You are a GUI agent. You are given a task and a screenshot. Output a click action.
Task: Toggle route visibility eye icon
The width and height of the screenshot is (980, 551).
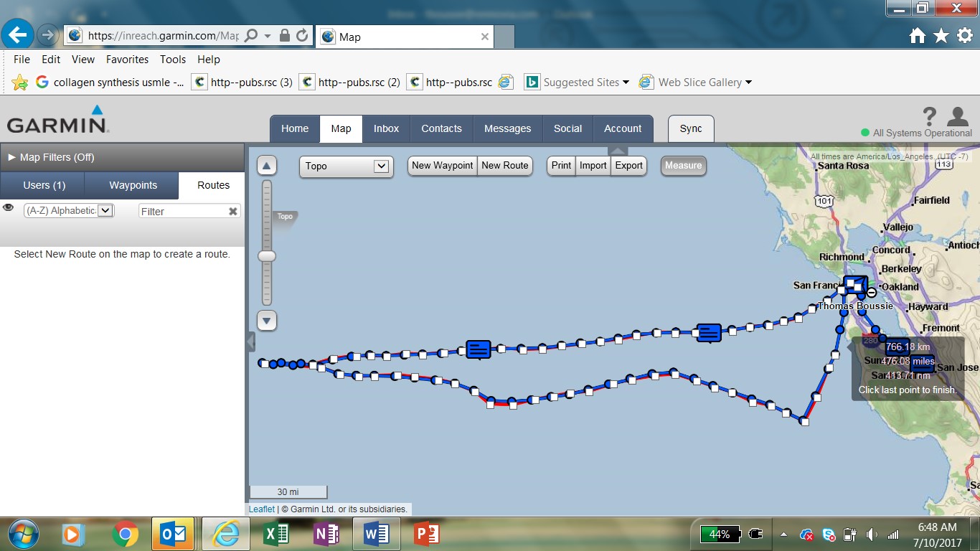[x=9, y=207]
